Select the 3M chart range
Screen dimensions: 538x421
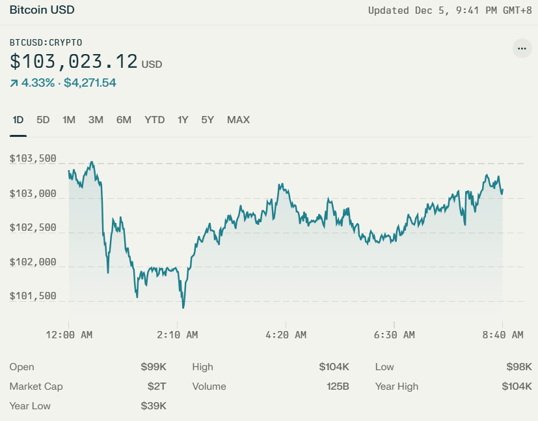tap(96, 120)
